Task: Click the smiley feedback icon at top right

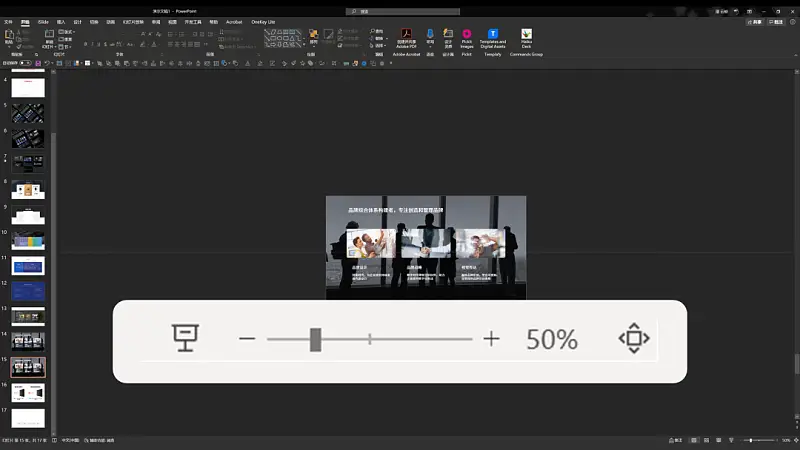Action: click(x=792, y=22)
